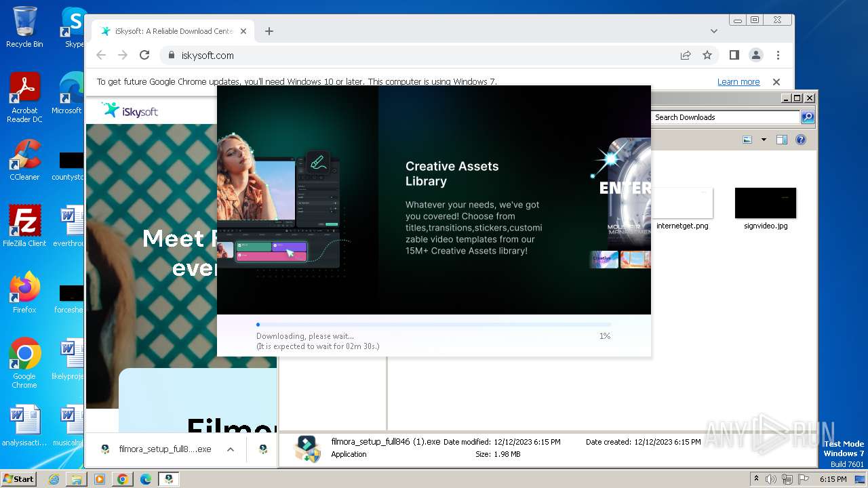Bookmark this tab with the star
Viewport: 868px width, 488px height.
[x=707, y=56]
